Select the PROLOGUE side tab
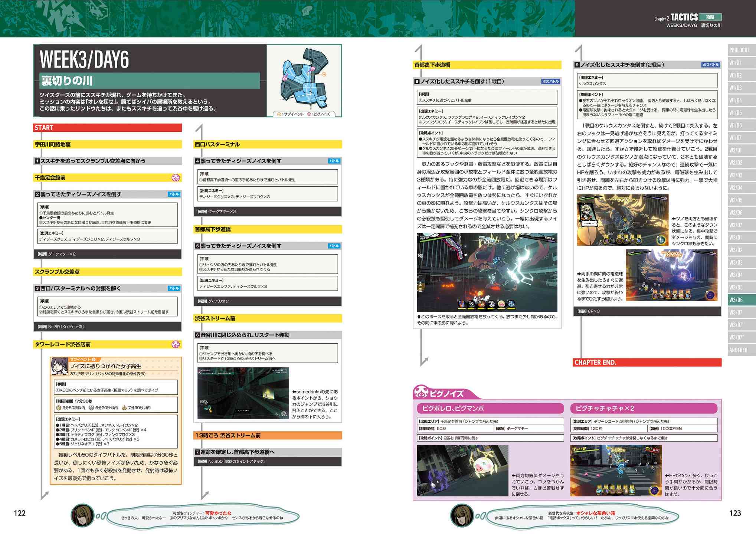The width and height of the screenshot is (756, 534). [740, 50]
